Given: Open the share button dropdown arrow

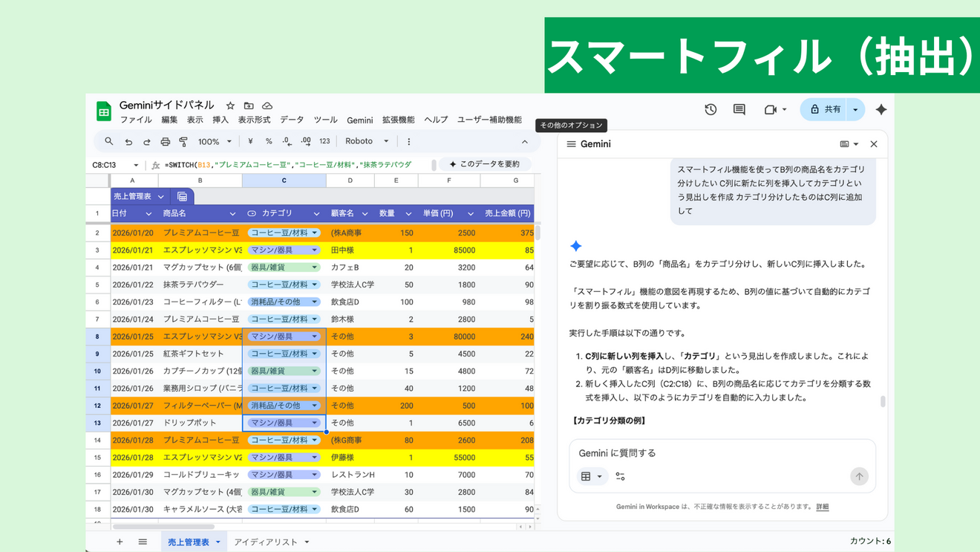Looking at the screenshot, I should [855, 109].
